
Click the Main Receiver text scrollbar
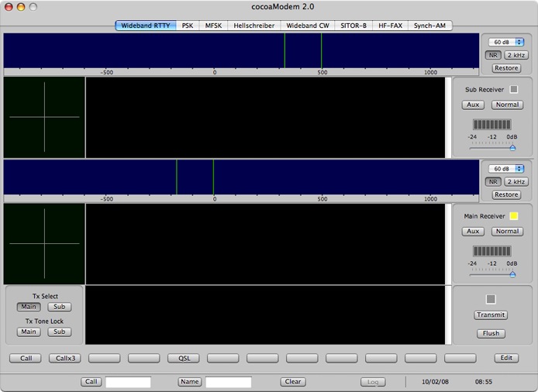(448, 244)
